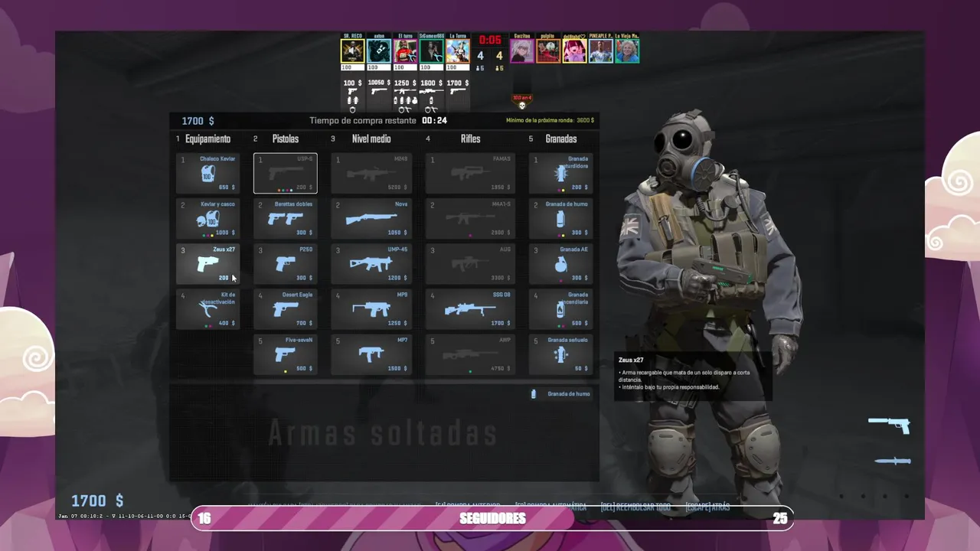Purchase the Granada incendiaria grenade
The width and height of the screenshot is (980, 551).
561,309
